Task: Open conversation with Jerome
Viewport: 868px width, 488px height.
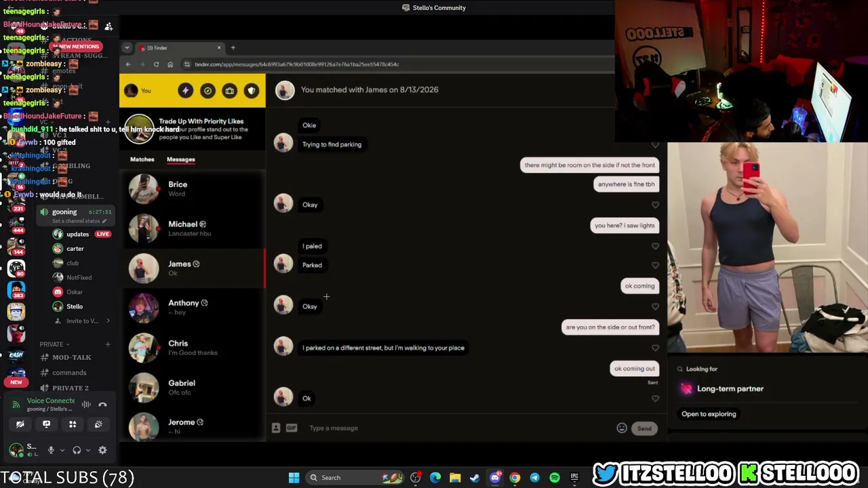Action: (x=193, y=426)
